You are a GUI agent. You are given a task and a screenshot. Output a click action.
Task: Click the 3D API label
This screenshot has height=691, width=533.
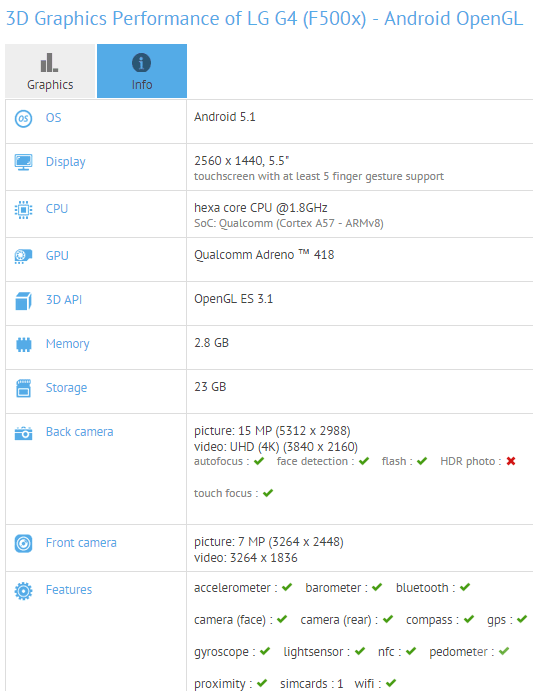(64, 300)
